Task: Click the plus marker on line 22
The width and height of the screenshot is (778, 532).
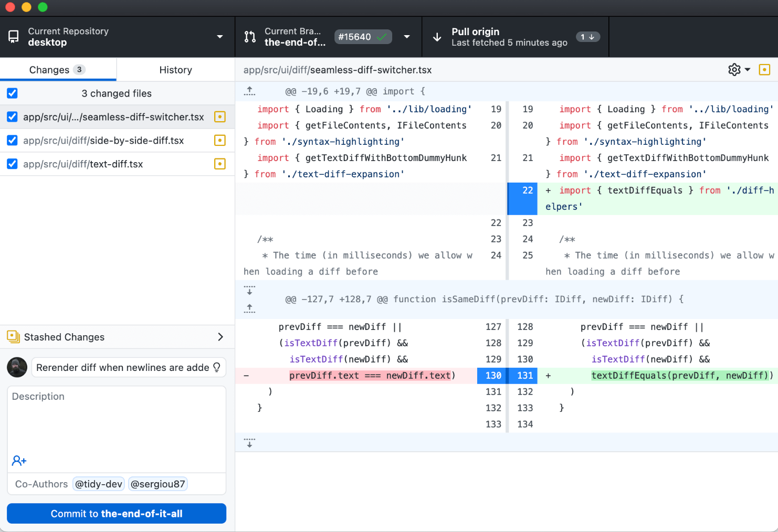Action: (548, 190)
